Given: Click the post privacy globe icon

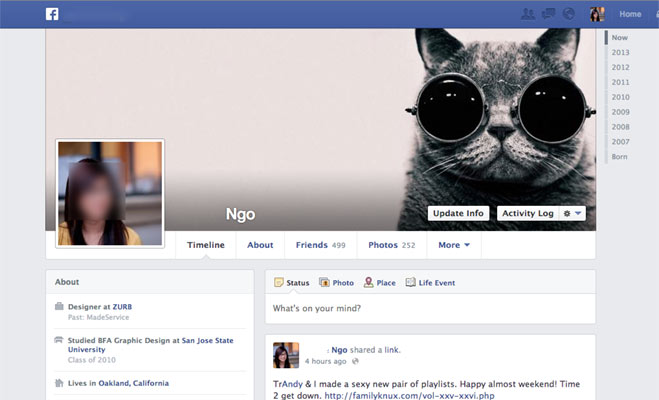Looking at the screenshot, I should 355,361.
